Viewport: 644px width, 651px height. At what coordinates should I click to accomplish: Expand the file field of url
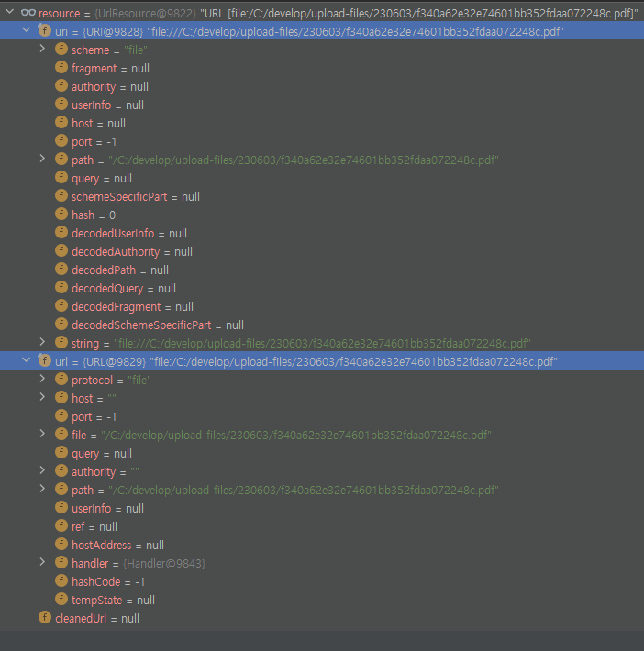pyautogui.click(x=42, y=434)
